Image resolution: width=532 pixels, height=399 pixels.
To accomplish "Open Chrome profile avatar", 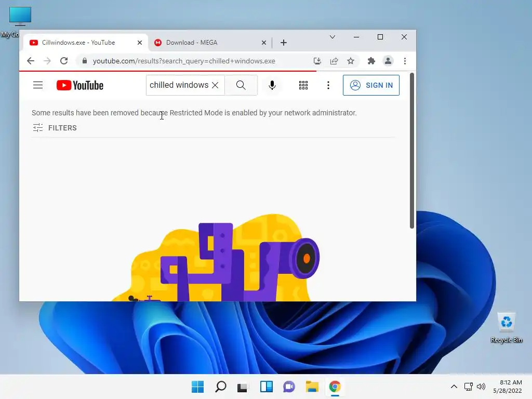I will coord(388,61).
